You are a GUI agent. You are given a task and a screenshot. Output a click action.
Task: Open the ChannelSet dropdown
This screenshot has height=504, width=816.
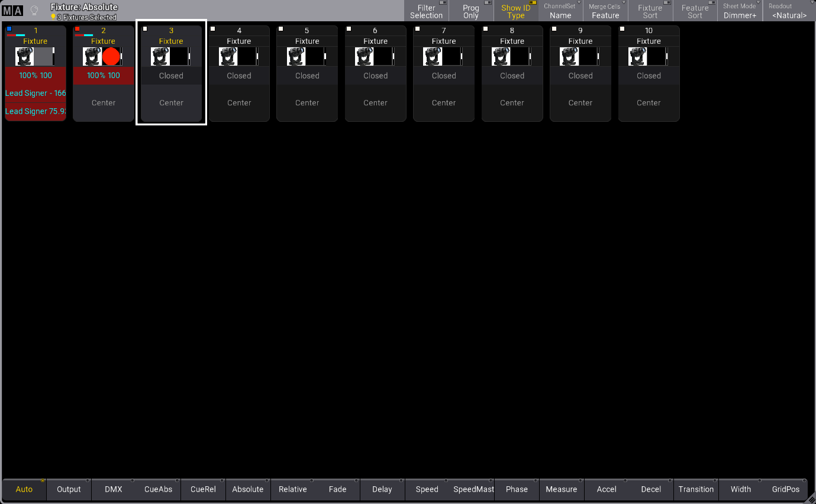(x=560, y=11)
